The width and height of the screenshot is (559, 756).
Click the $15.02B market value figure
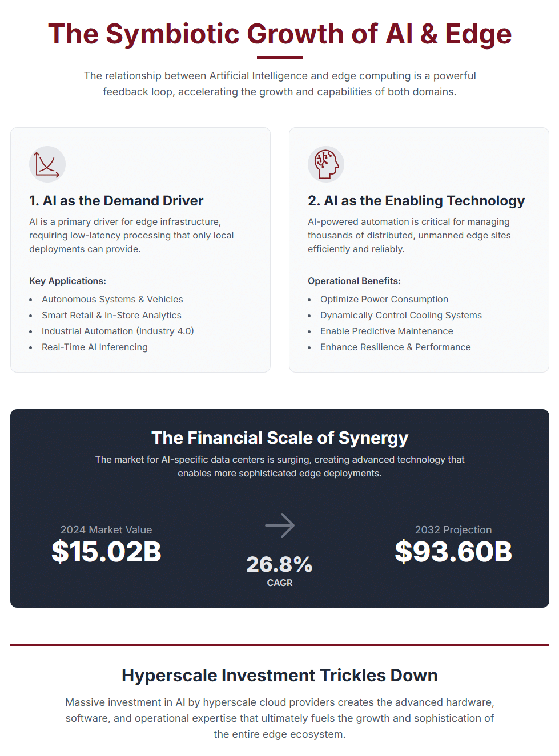(x=106, y=552)
